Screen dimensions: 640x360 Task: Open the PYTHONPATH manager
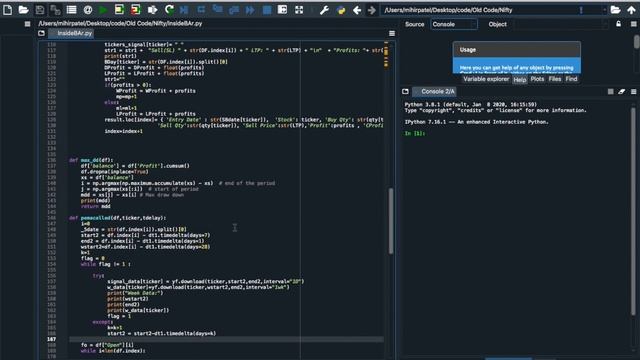341,10
